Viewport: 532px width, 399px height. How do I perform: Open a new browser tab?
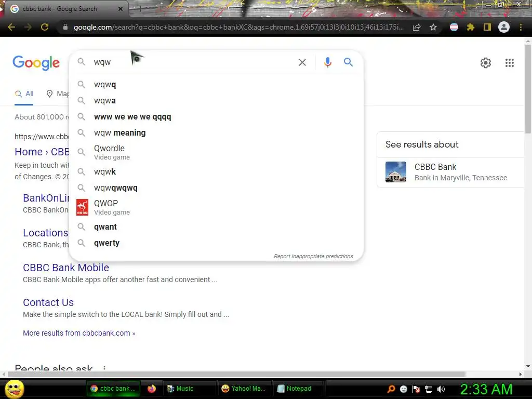(x=139, y=9)
